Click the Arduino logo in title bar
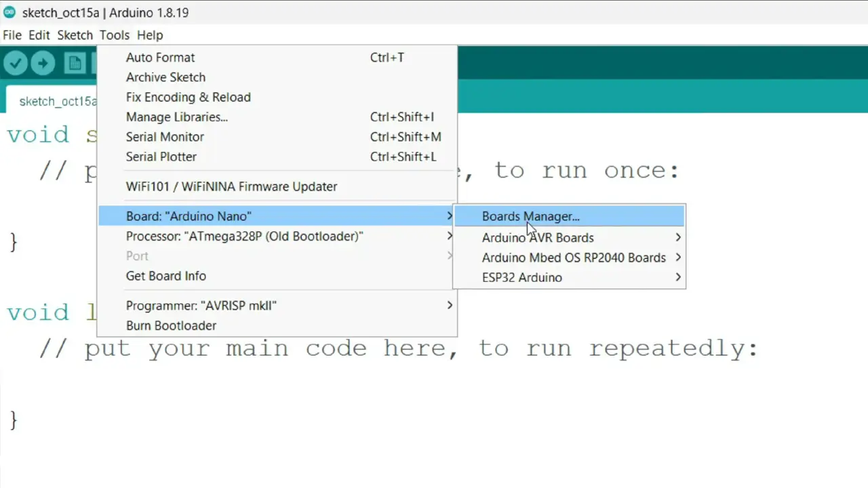 tap(9, 12)
